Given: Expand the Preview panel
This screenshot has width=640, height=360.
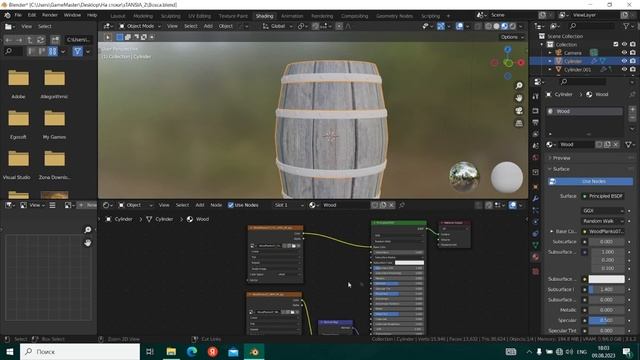Looking at the screenshot, I should click(x=562, y=158).
